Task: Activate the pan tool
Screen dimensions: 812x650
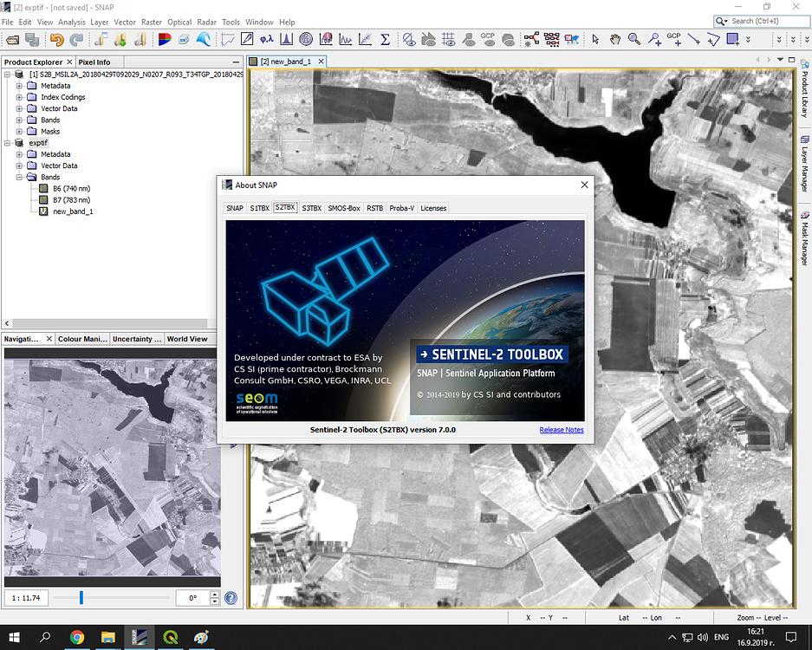Action: (x=615, y=39)
